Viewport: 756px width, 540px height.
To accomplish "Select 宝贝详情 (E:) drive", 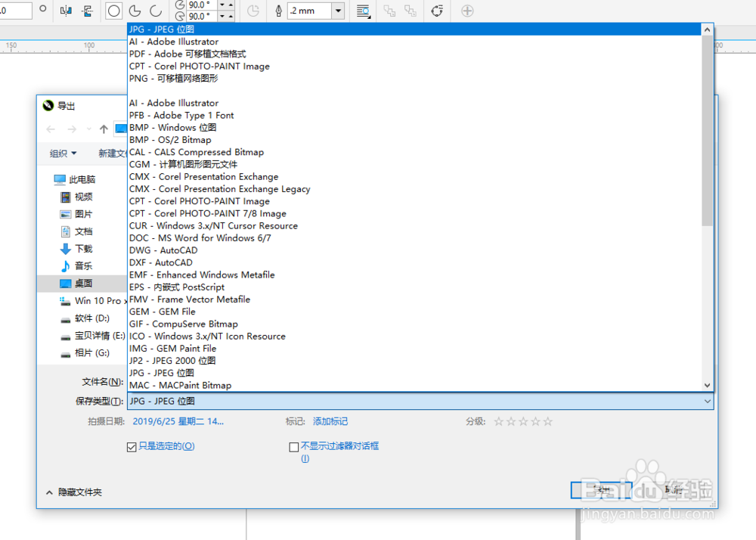I will 92,336.
